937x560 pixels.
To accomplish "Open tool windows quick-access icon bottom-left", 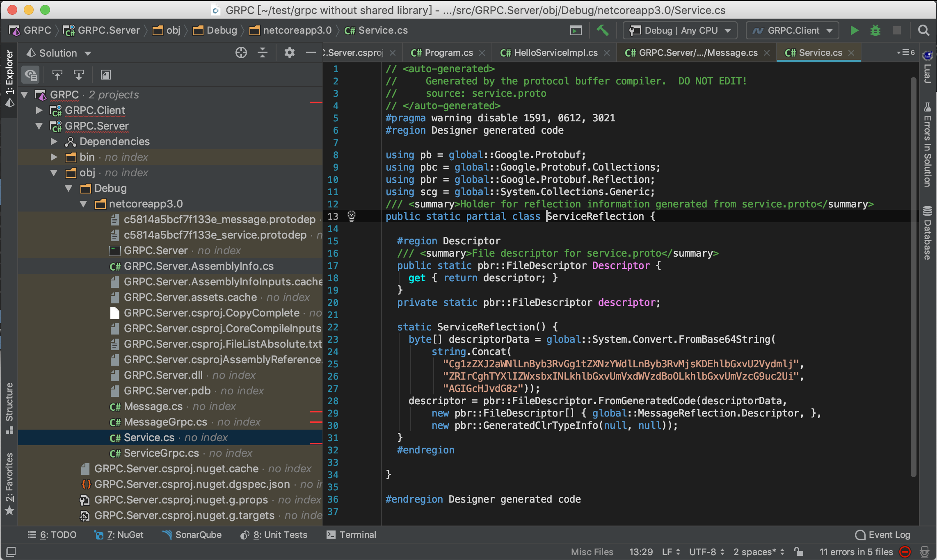I will [x=11, y=552].
